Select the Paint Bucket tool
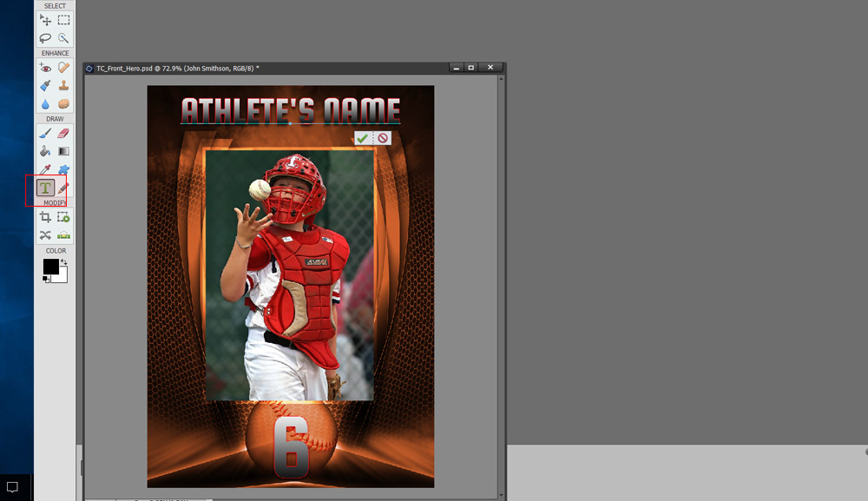 (x=45, y=151)
